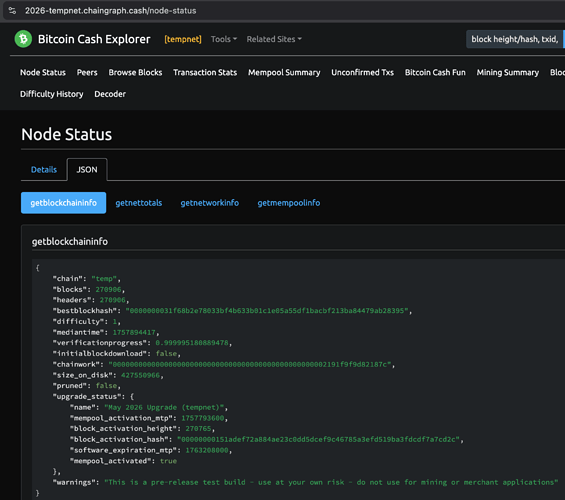Screen dimensions: 565x500
Task: Switch to the Details tab
Action: click(44, 169)
